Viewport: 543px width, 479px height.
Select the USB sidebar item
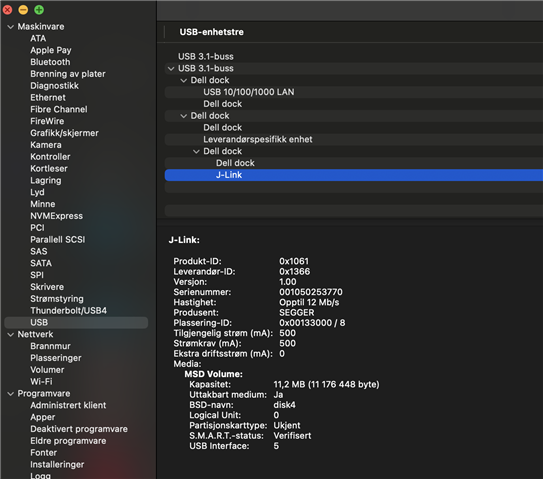[x=76, y=322]
